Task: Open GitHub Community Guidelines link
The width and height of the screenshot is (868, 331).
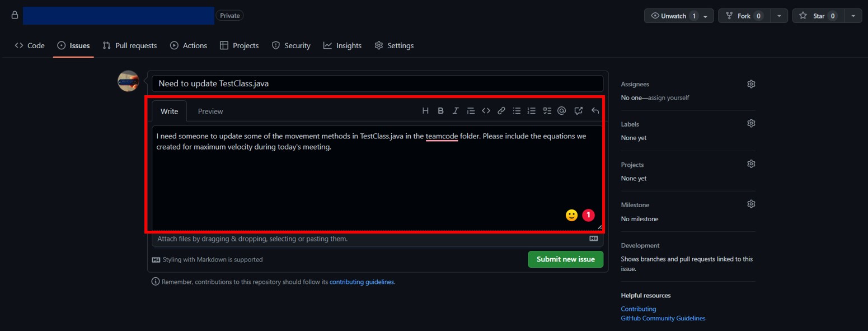Action: 663,318
